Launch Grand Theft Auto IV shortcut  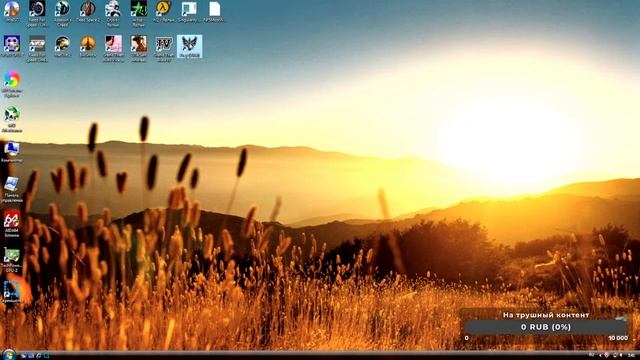tap(164, 48)
